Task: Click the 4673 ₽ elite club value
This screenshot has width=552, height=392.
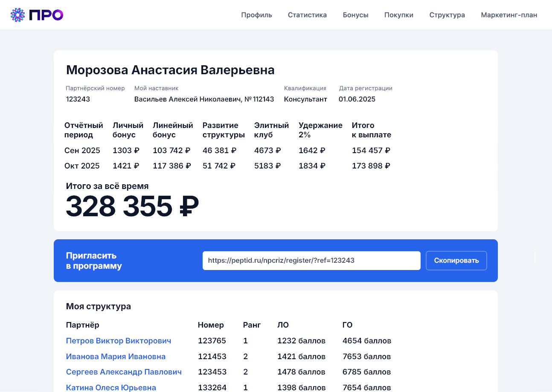Action: click(267, 151)
